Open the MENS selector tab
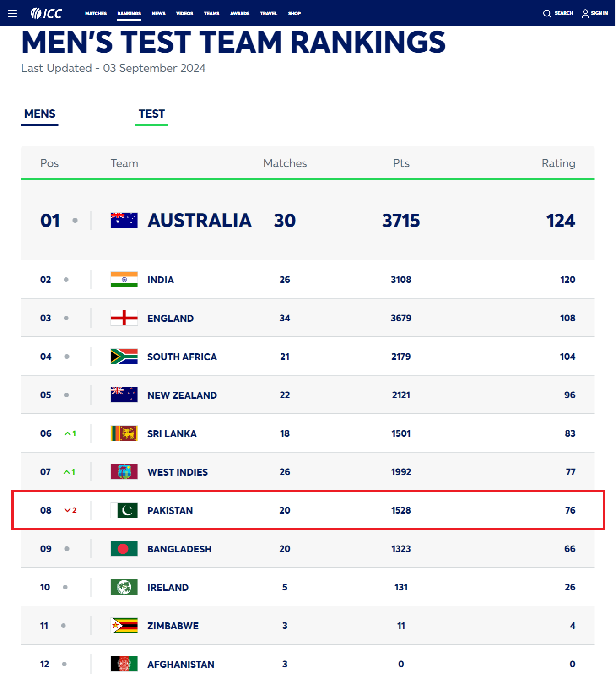Screen dimensions: 616x676 [40, 114]
